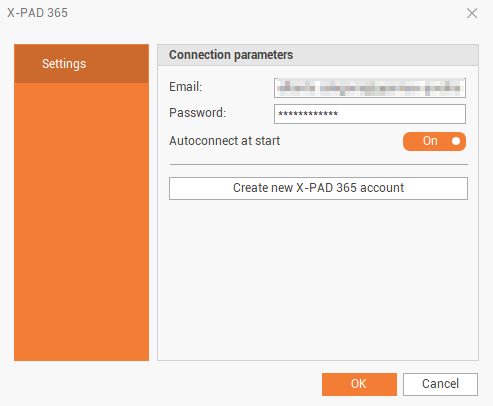Image resolution: width=493 pixels, height=406 pixels.
Task: Click inside the Email input field
Action: click(370, 88)
